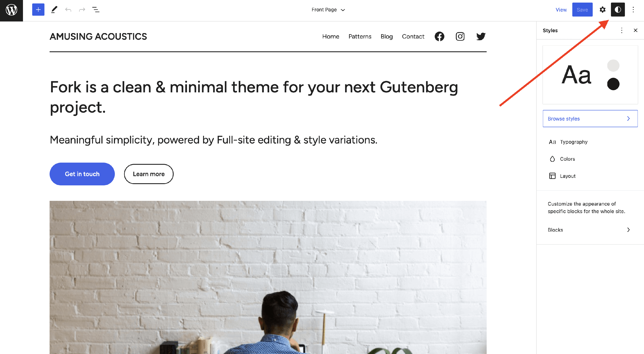Open the Colors styles menu item

(x=567, y=159)
